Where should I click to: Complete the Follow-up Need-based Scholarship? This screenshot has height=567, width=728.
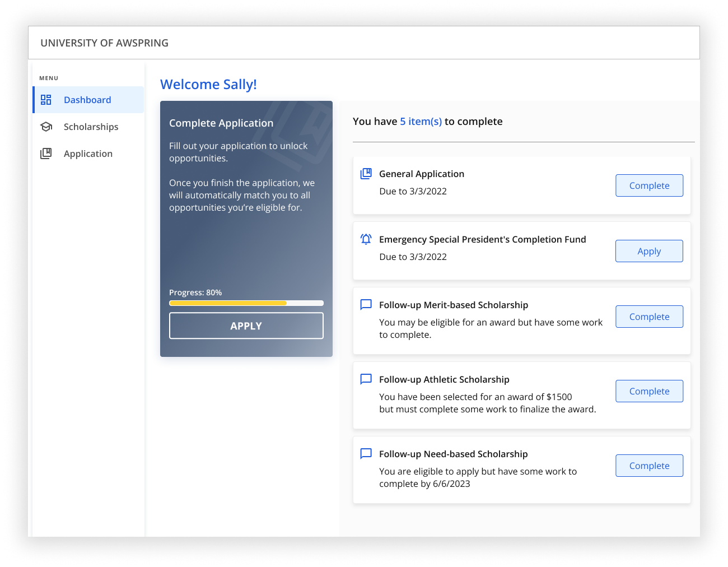pyautogui.click(x=649, y=466)
